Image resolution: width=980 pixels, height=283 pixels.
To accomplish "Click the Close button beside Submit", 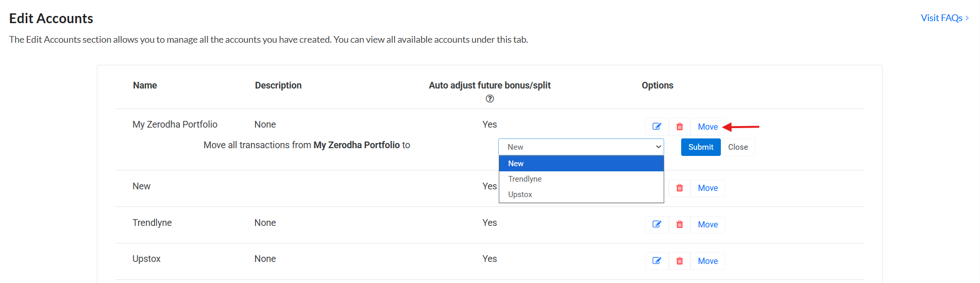I will pos(738,147).
